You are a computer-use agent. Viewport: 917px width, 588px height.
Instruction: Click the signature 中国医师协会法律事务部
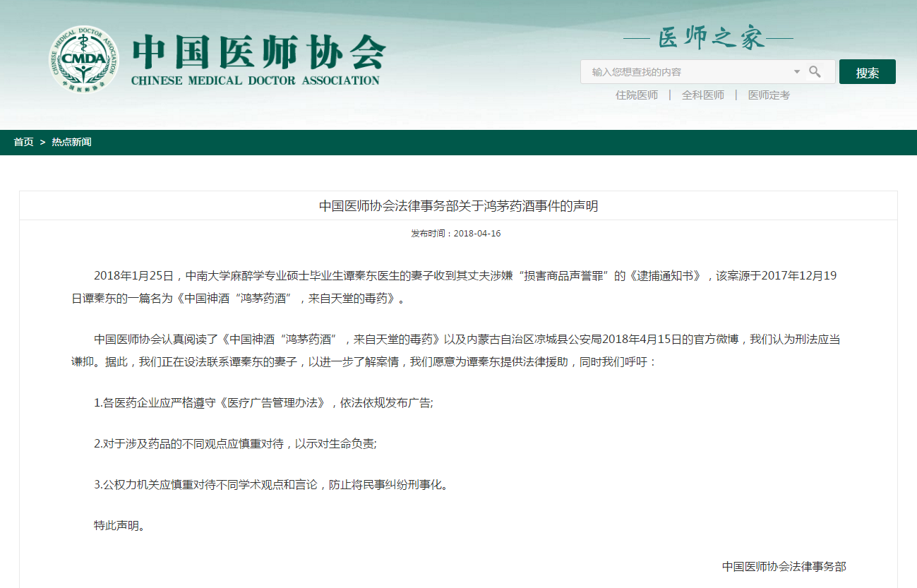coord(784,566)
